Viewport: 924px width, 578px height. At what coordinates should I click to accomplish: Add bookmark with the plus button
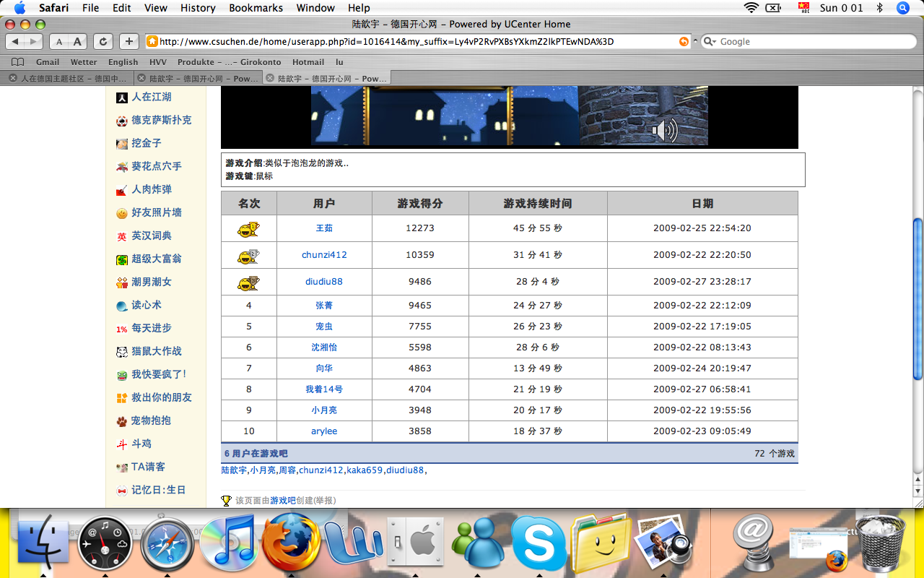coord(128,41)
